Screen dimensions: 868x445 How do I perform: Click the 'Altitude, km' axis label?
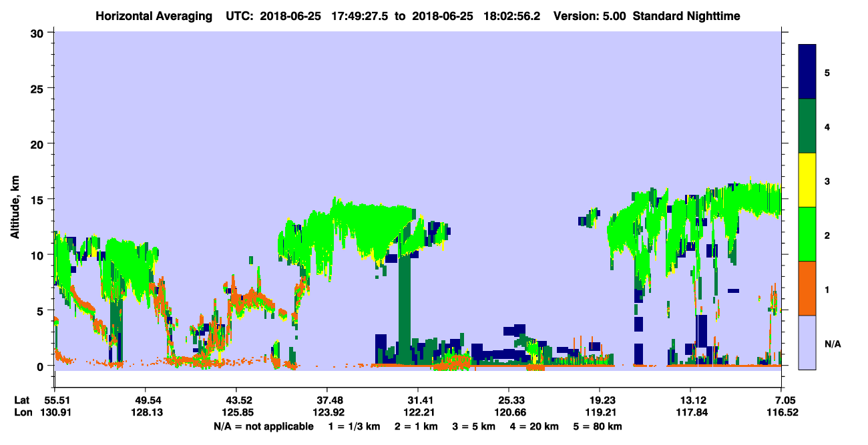pyautogui.click(x=15, y=209)
